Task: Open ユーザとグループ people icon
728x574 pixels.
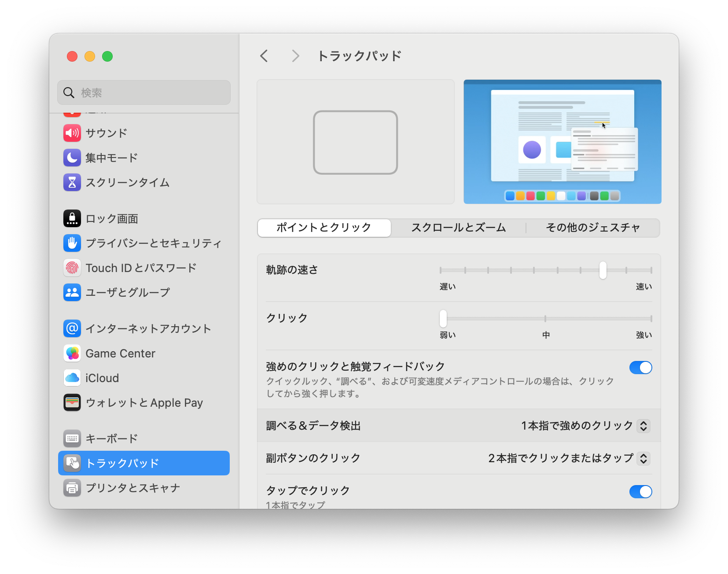Action: (72, 292)
